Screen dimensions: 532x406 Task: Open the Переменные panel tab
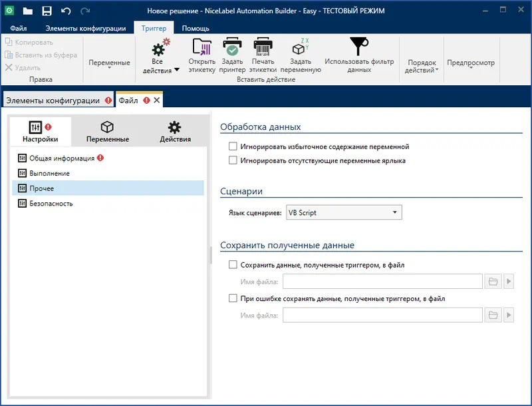tap(108, 132)
